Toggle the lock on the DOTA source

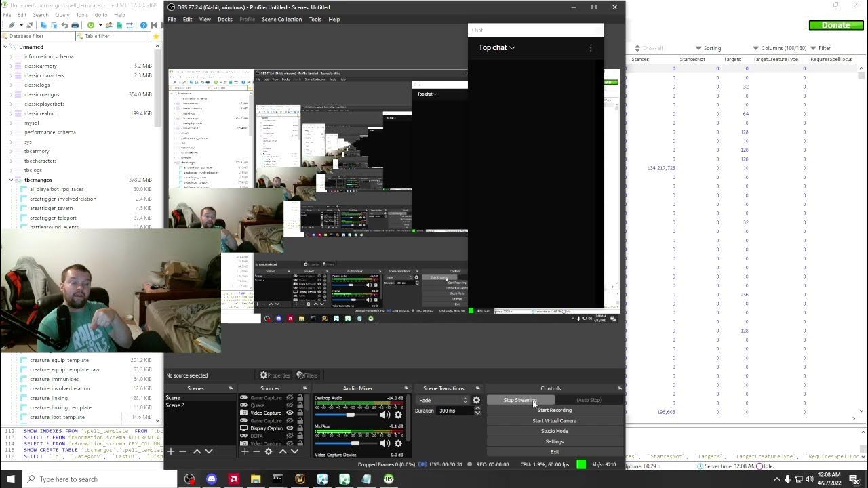coord(300,436)
